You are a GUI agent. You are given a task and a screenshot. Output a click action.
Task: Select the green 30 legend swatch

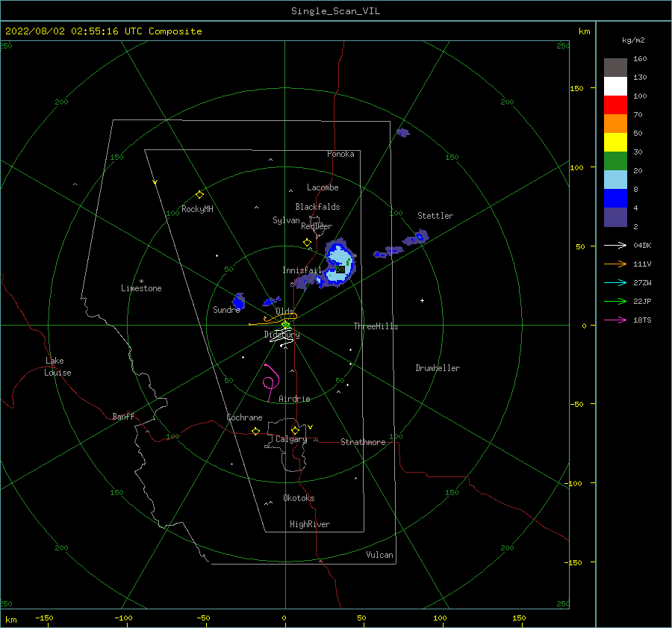click(615, 161)
